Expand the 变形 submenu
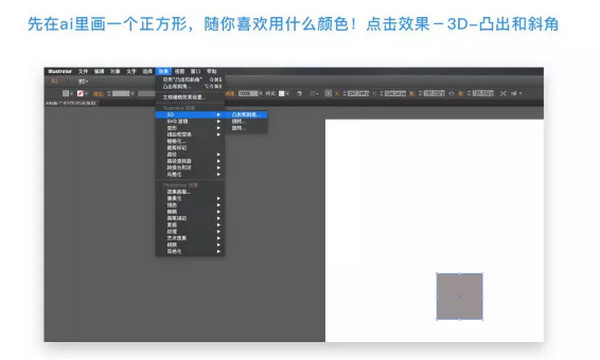600x360 pixels. (x=190, y=128)
